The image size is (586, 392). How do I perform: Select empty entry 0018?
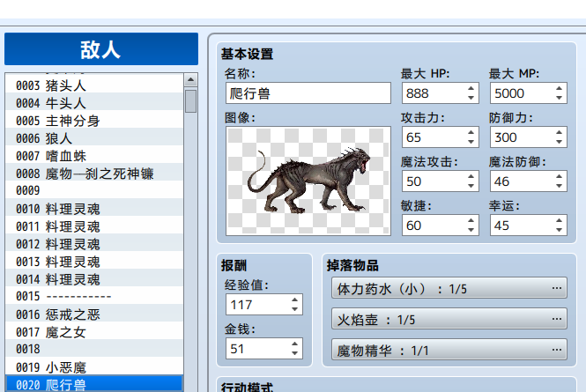click(x=94, y=350)
